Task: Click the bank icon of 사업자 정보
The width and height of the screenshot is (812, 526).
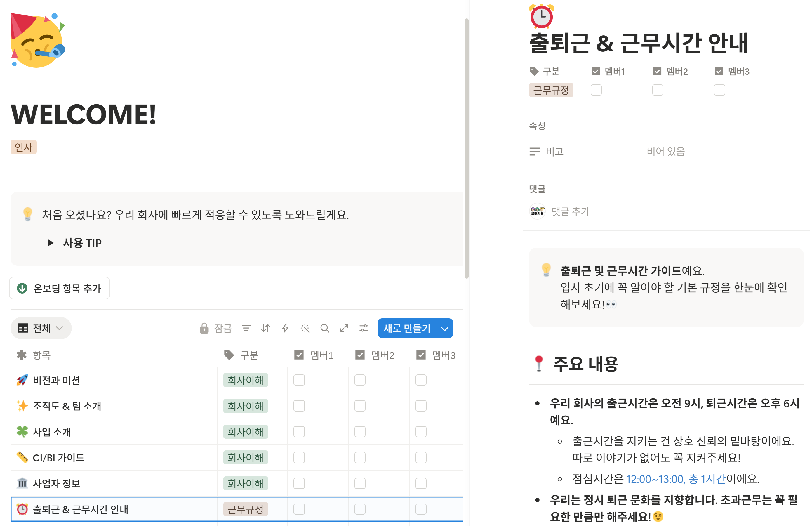Action: coord(22,483)
